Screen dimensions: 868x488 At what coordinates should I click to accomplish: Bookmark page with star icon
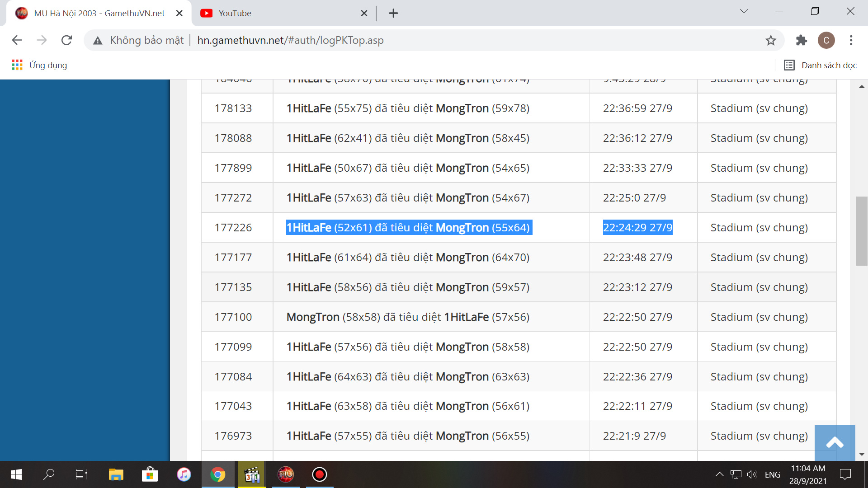[771, 40]
